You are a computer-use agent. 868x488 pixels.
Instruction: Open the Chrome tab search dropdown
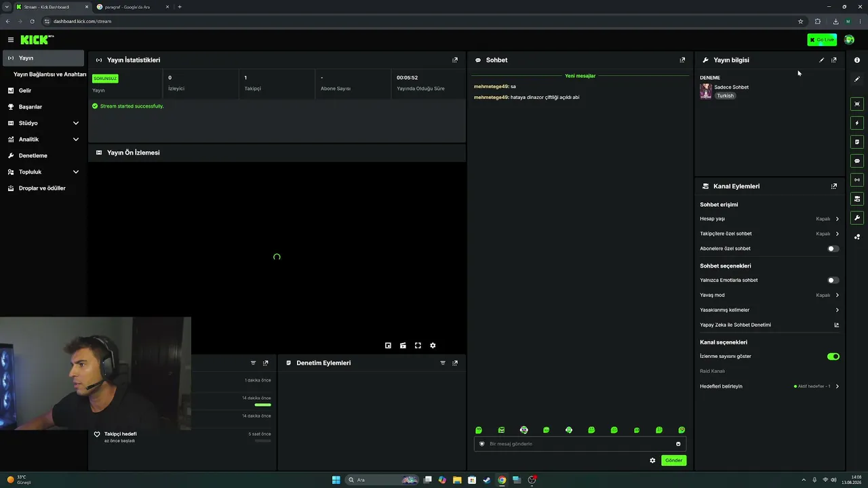click(x=7, y=7)
